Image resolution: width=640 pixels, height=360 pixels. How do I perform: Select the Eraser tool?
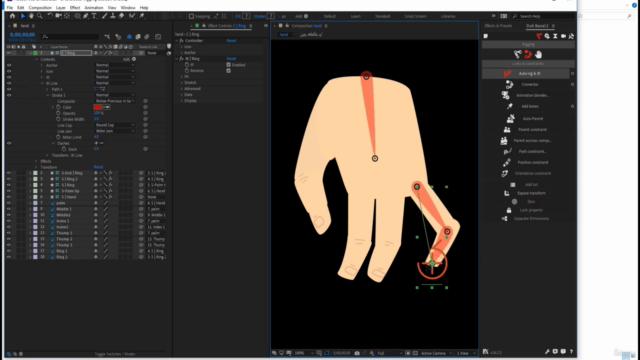(121, 16)
